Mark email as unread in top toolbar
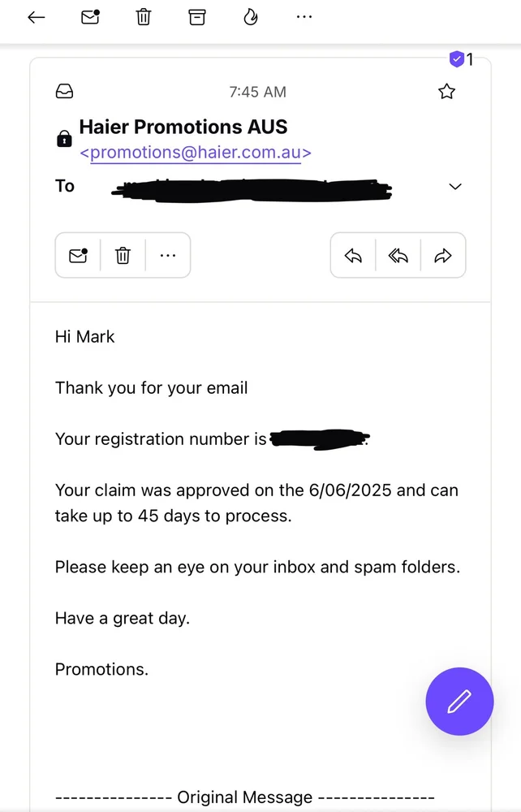Viewport: 521px width, 812px height. point(90,17)
